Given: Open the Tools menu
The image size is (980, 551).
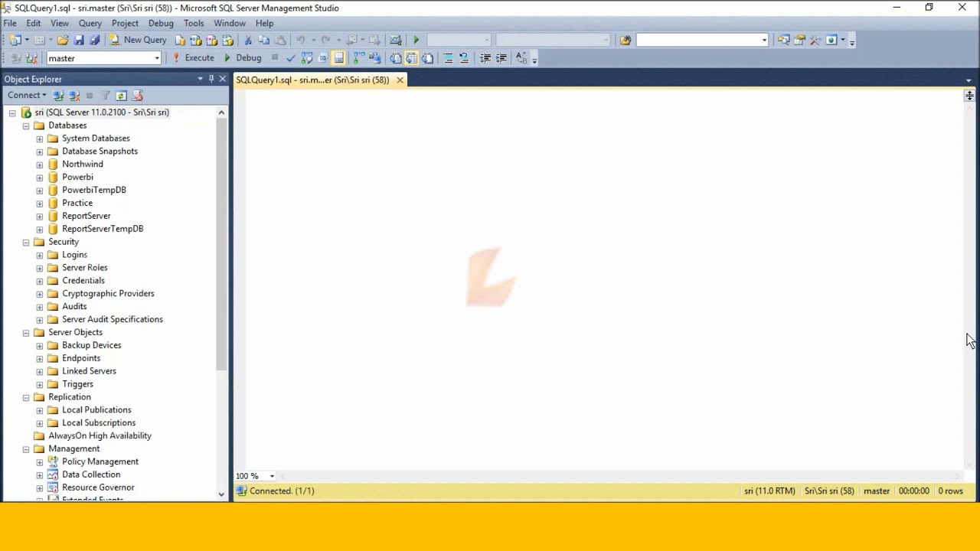Looking at the screenshot, I should point(194,23).
